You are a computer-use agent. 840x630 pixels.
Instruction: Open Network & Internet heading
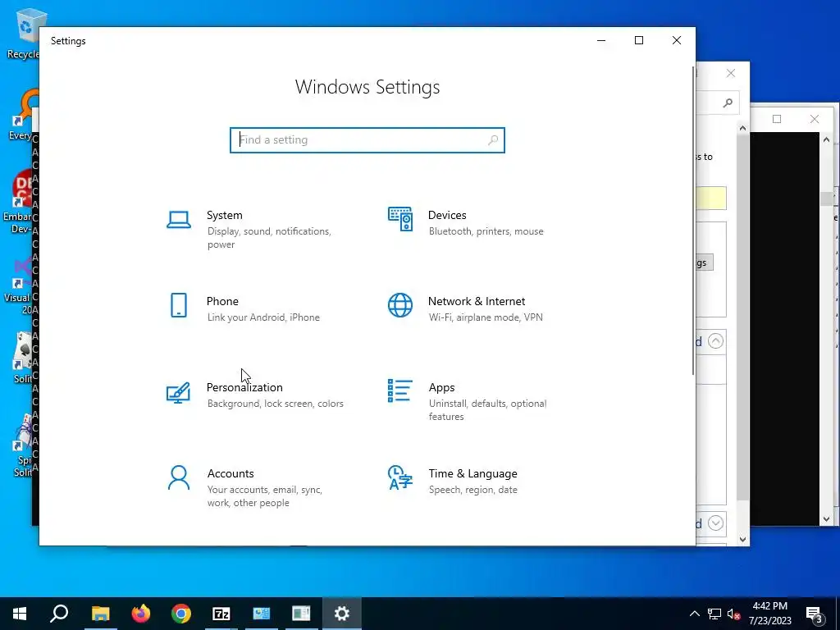(477, 301)
